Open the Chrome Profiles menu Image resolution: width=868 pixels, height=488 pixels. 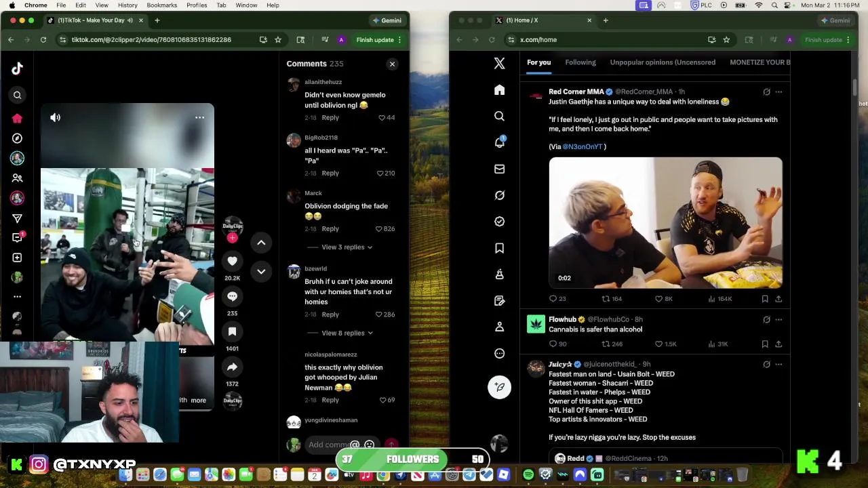pyautogui.click(x=197, y=5)
